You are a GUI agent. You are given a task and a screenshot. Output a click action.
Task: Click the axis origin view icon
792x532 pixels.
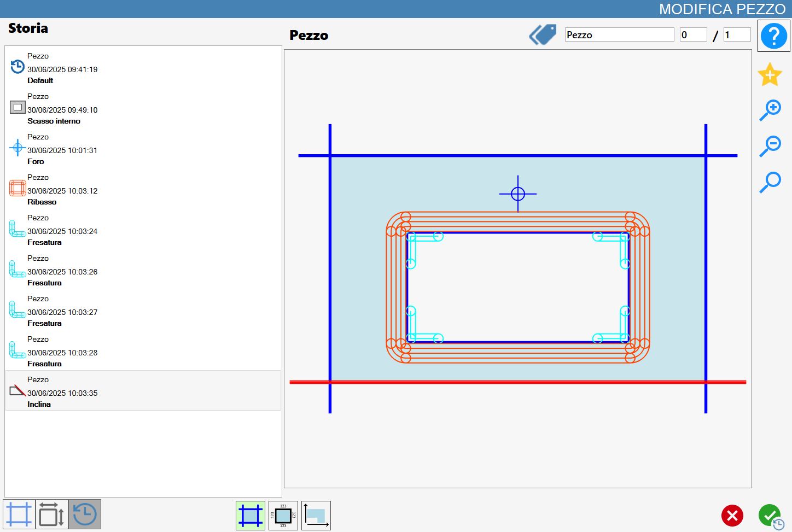316,516
